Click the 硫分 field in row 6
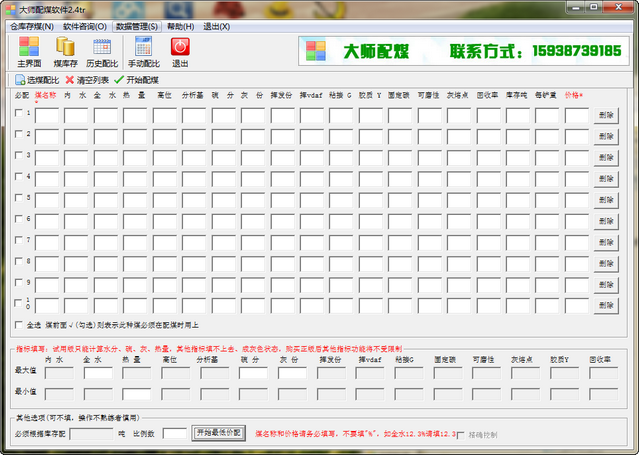 point(223,221)
